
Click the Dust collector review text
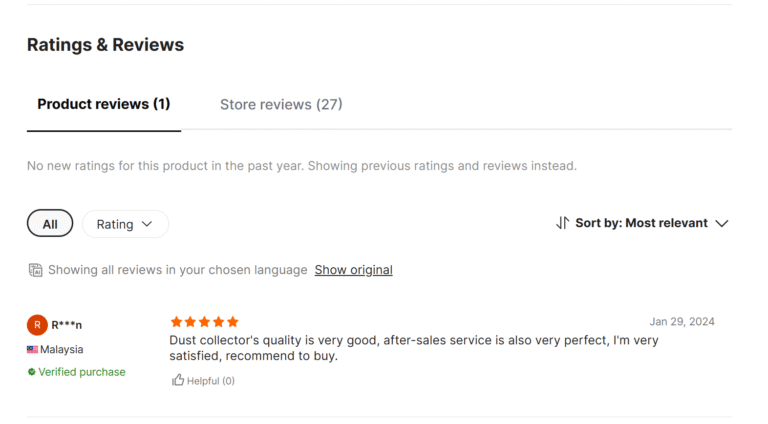click(414, 348)
